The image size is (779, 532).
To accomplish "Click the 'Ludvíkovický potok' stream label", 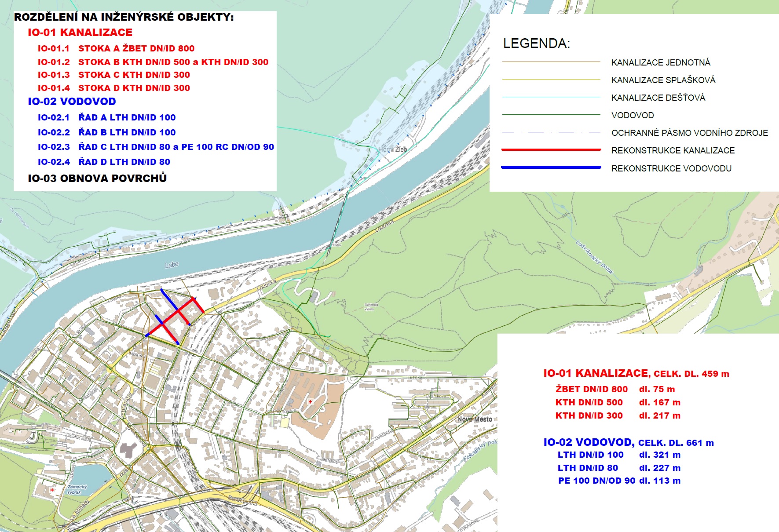I will [594, 258].
